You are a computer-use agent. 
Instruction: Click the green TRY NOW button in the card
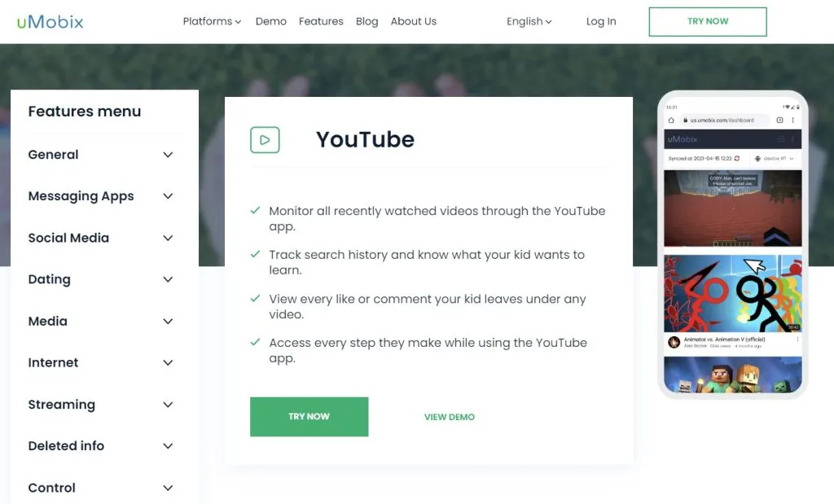[x=309, y=416]
